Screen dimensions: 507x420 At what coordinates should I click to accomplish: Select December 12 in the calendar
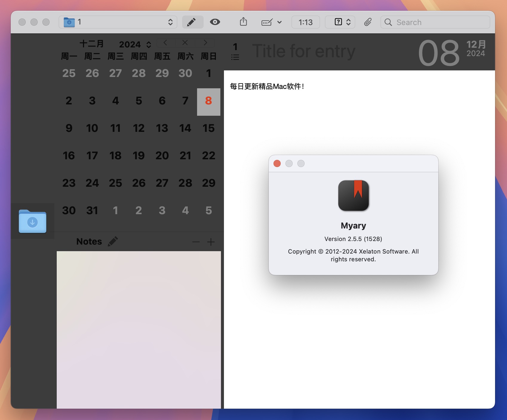pos(139,128)
